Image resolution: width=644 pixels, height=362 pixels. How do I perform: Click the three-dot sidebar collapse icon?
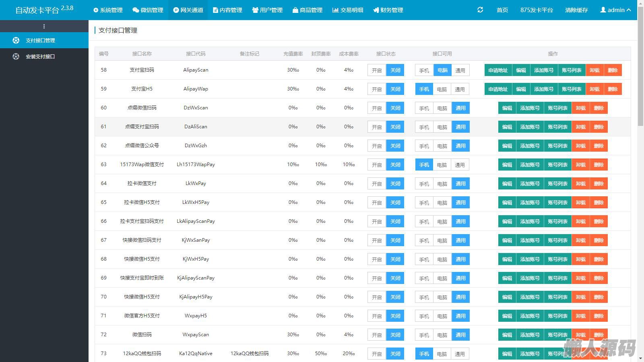click(44, 26)
